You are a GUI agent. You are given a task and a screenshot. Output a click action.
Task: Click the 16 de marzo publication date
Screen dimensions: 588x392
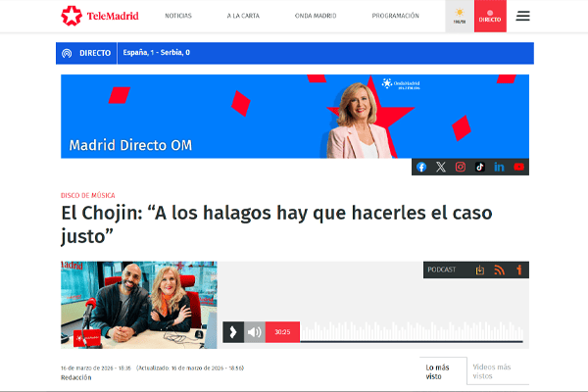96,368
